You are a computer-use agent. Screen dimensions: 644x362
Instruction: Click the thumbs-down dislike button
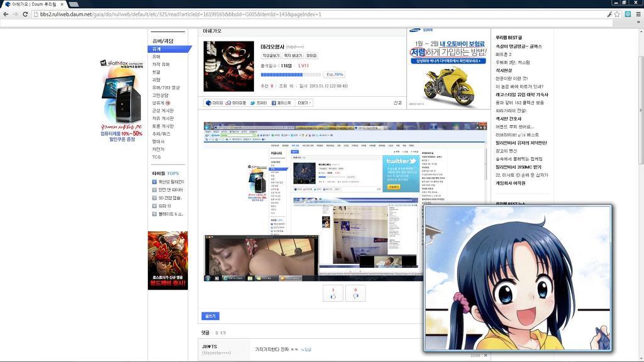pos(355,293)
